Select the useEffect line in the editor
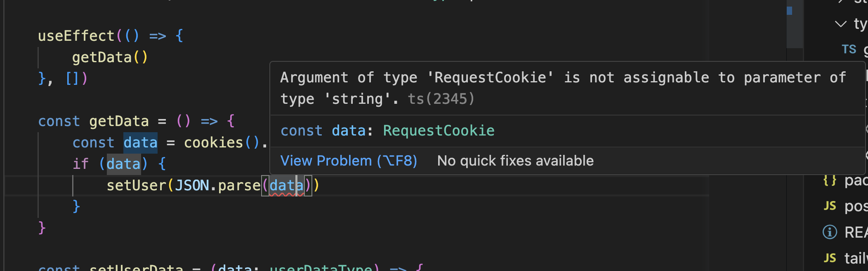Screen dimensions: 868x271 coord(109,35)
